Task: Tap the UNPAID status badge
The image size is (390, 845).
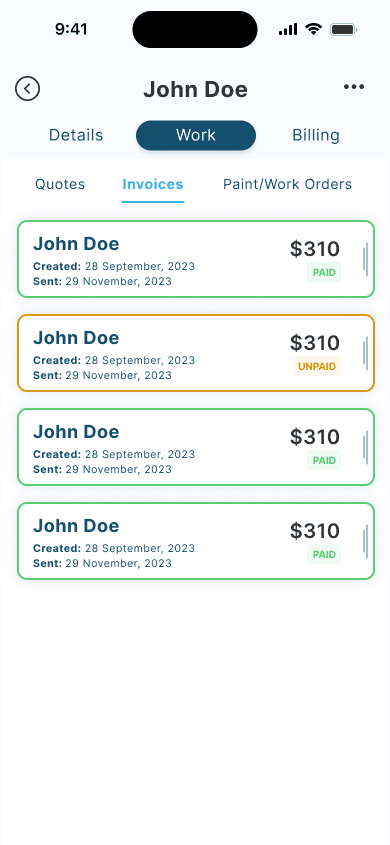Action: (317, 366)
